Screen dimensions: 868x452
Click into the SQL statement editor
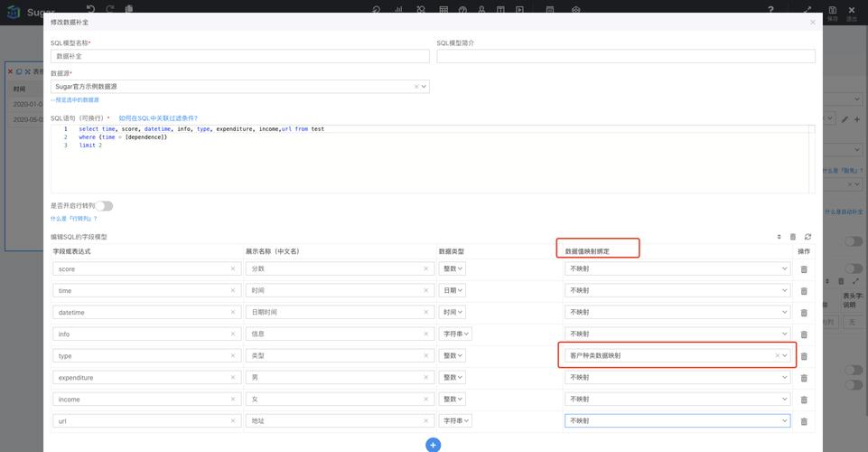click(x=432, y=159)
